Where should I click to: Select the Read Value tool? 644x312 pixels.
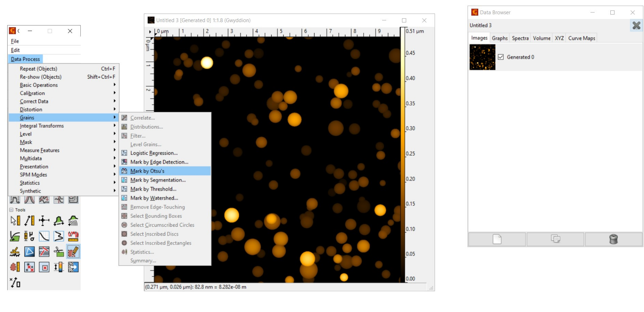pyautogui.click(x=15, y=221)
